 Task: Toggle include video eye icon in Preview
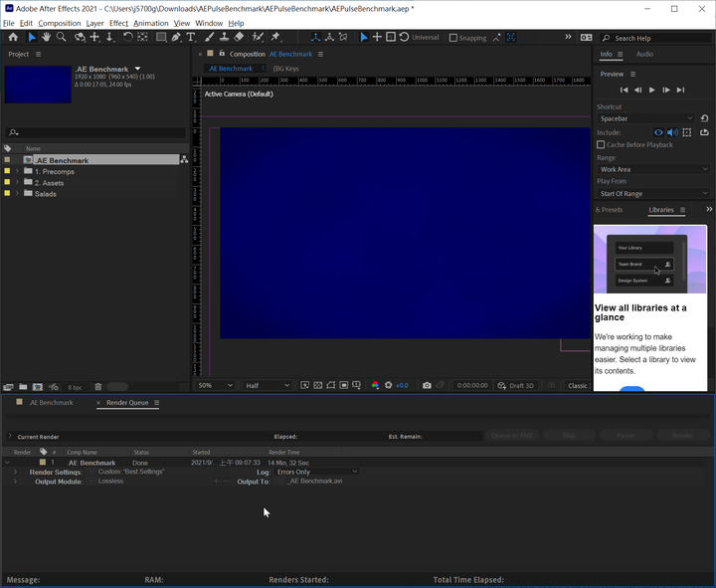point(658,132)
